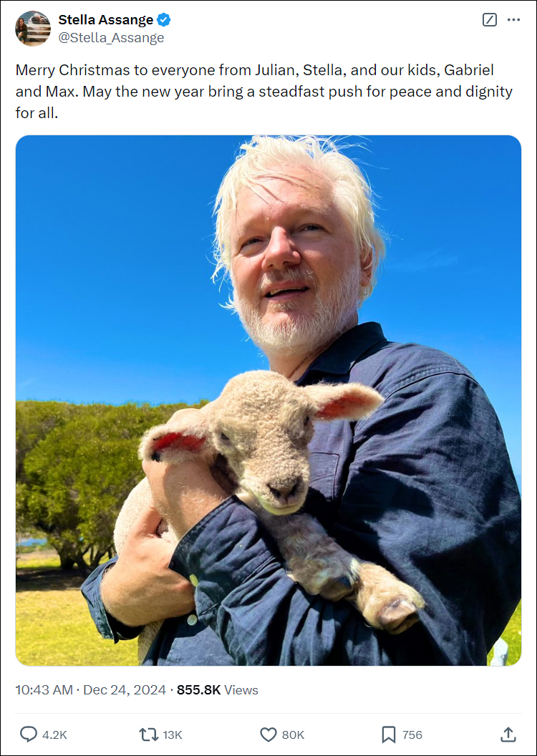Click the blue verified badge
Image resolution: width=537 pixels, height=756 pixels.
click(164, 20)
